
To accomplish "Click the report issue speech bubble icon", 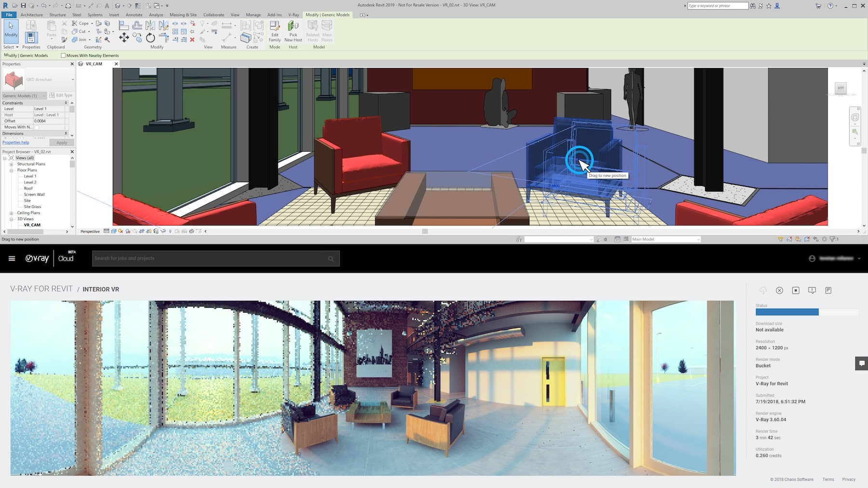I will coord(812,290).
